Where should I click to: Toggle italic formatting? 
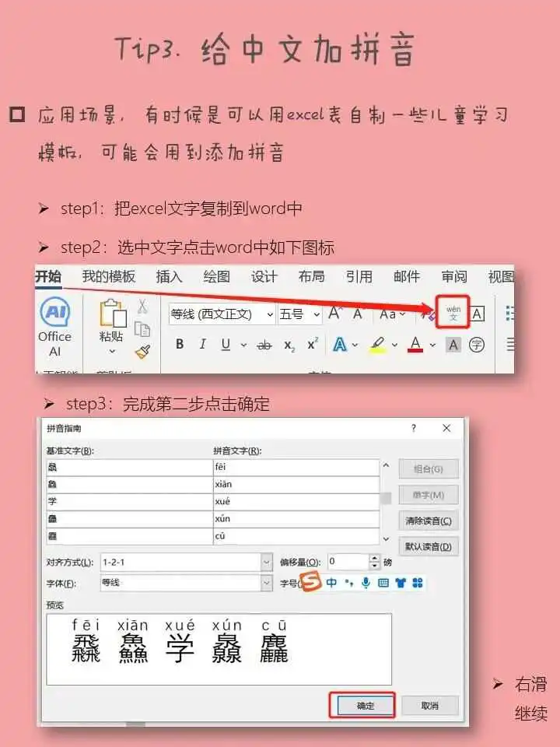[202, 344]
